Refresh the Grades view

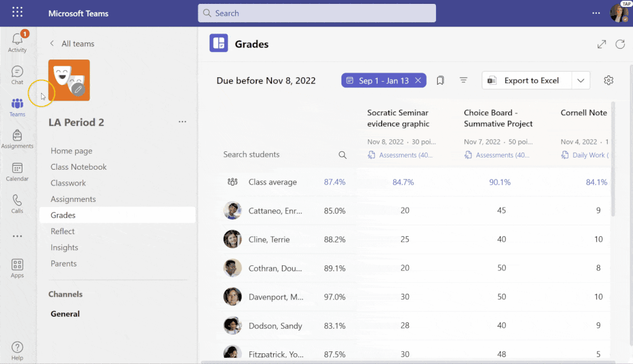620,44
